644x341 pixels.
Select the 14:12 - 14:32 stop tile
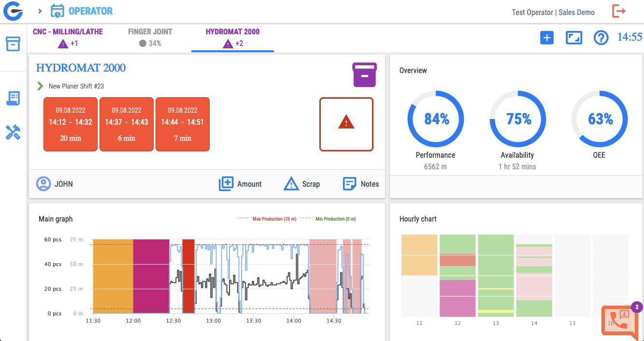tap(71, 124)
